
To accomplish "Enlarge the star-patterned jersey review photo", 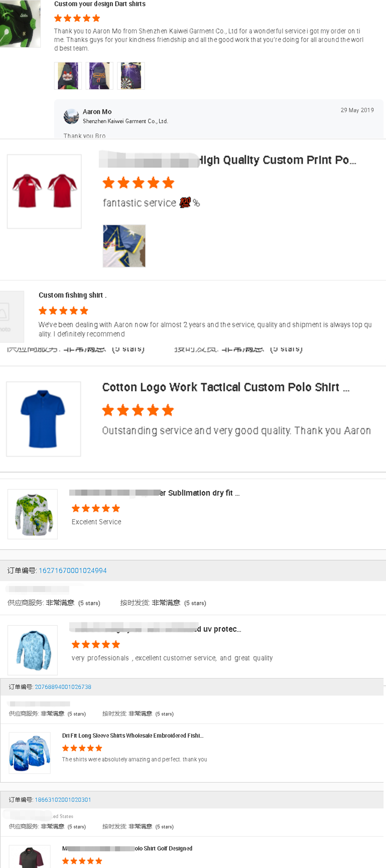I will 124,246.
